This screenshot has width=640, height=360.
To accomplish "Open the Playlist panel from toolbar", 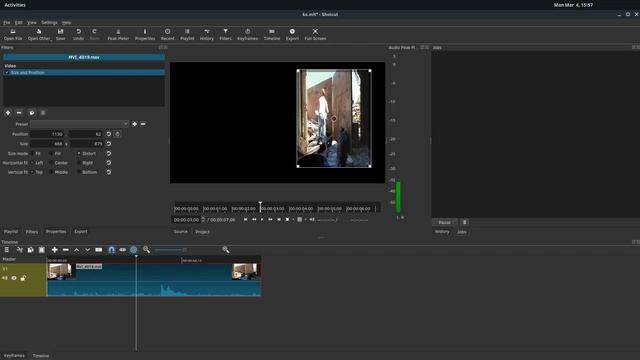I will 187,34.
